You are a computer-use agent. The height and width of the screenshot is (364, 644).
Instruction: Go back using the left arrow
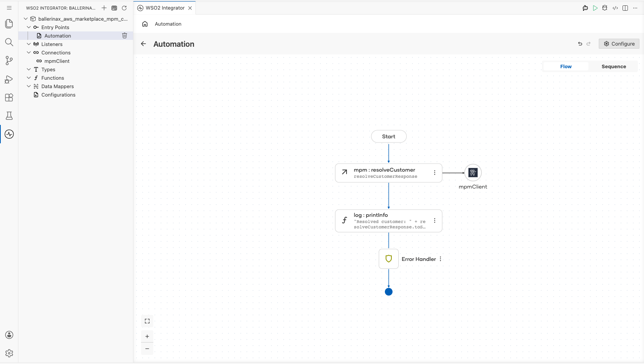(x=143, y=44)
